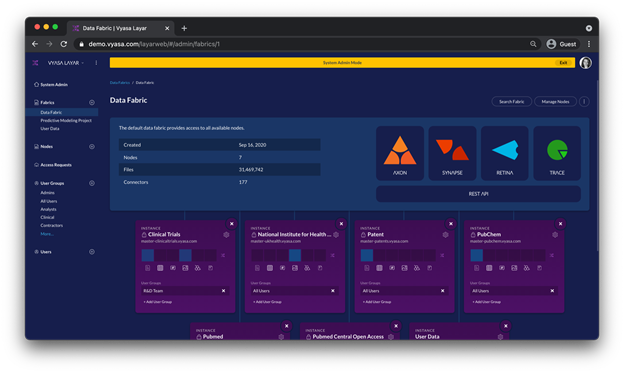
Task: Add User Group on PubChem card
Action: pyautogui.click(x=486, y=302)
